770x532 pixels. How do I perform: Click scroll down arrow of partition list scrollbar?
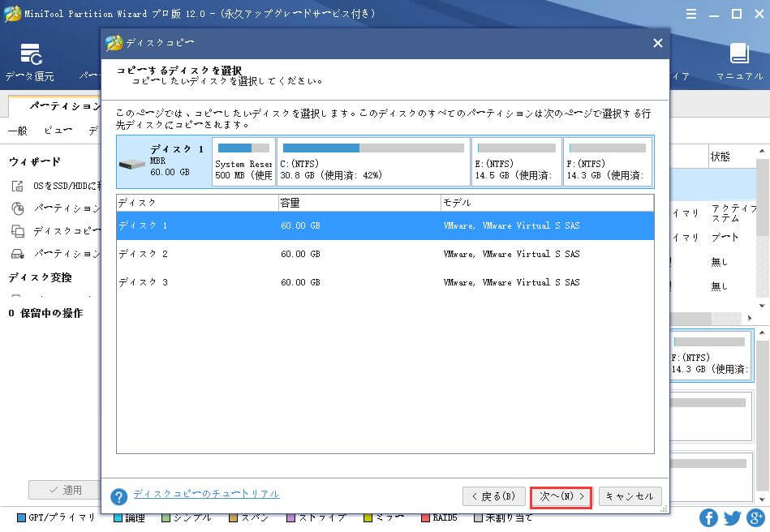click(x=762, y=305)
